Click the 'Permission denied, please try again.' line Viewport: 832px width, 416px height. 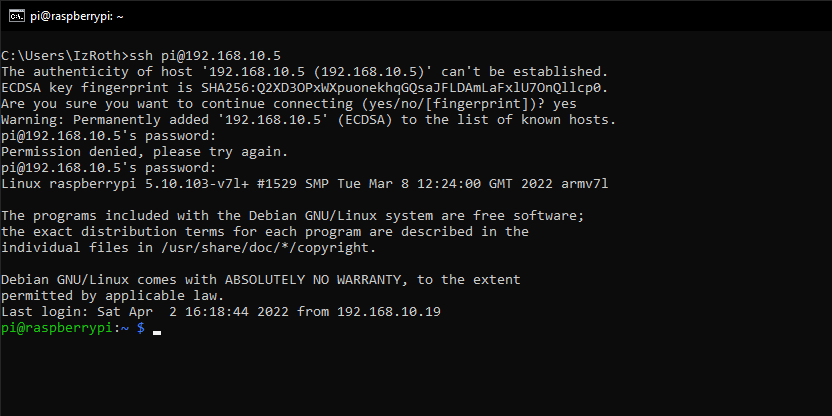point(144,152)
